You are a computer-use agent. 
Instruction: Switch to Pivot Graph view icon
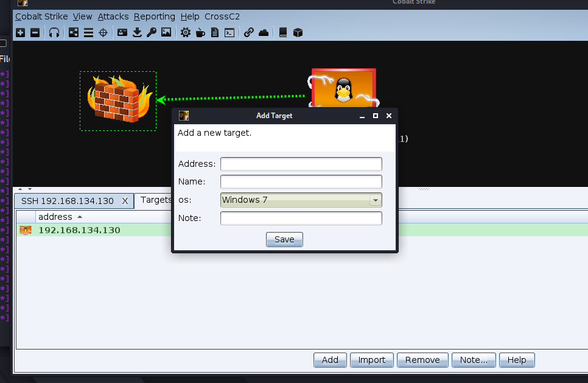[x=74, y=33]
